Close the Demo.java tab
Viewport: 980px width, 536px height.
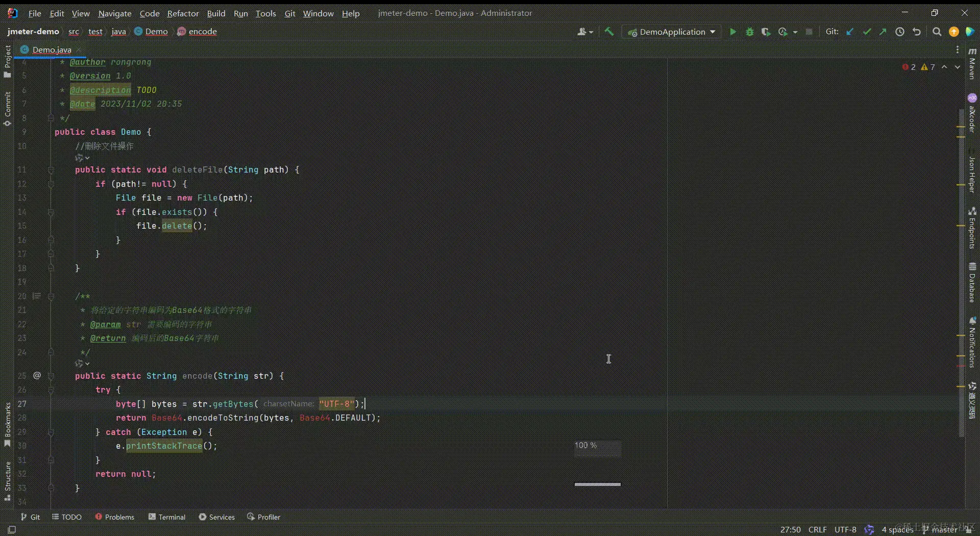point(79,50)
